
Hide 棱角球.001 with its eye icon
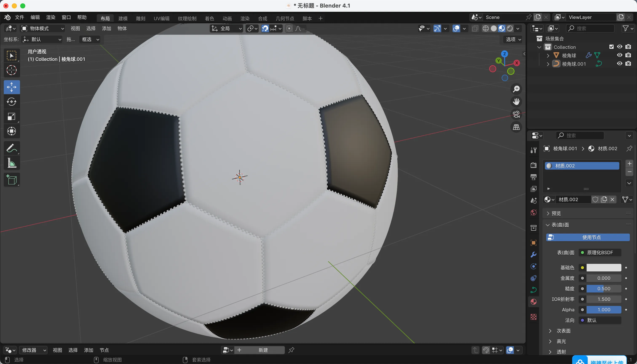pos(620,64)
